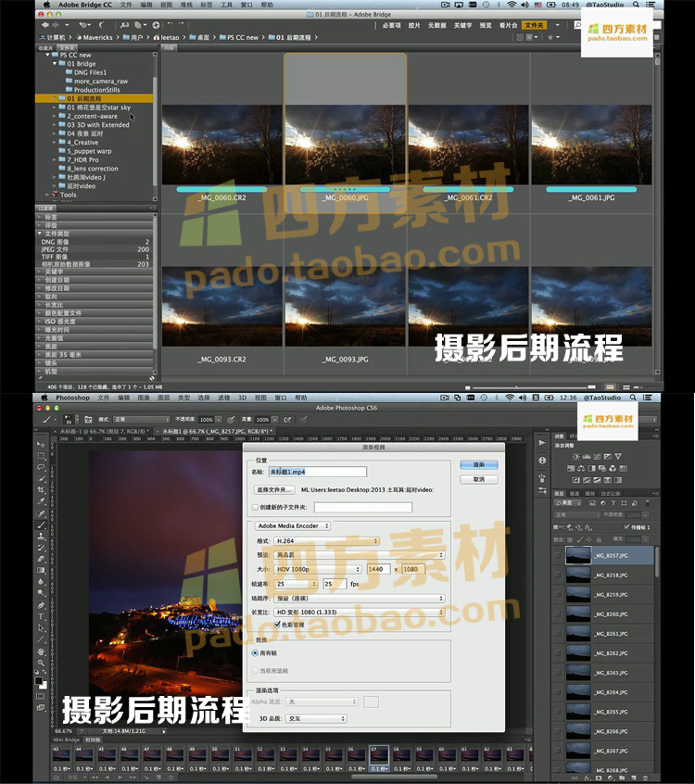Switch to the Bridge Favorites (收藏夹) tab
This screenshot has width=695, height=784.
(x=46, y=48)
